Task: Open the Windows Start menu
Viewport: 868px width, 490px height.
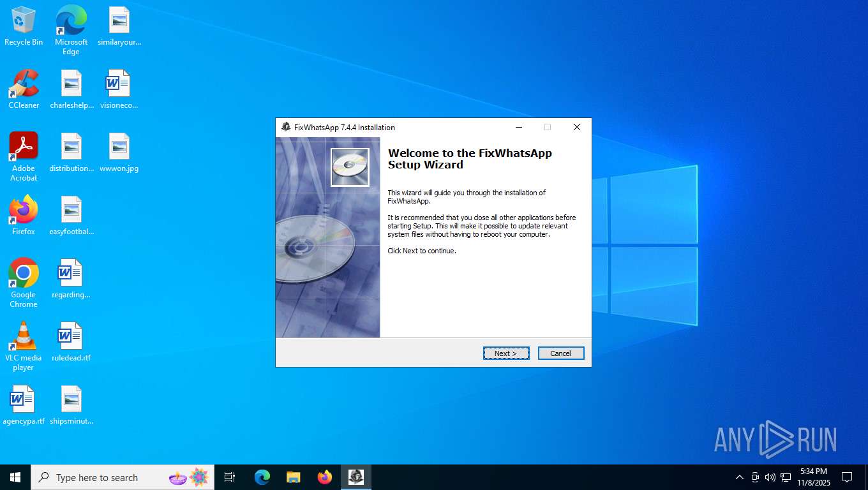Action: point(15,477)
